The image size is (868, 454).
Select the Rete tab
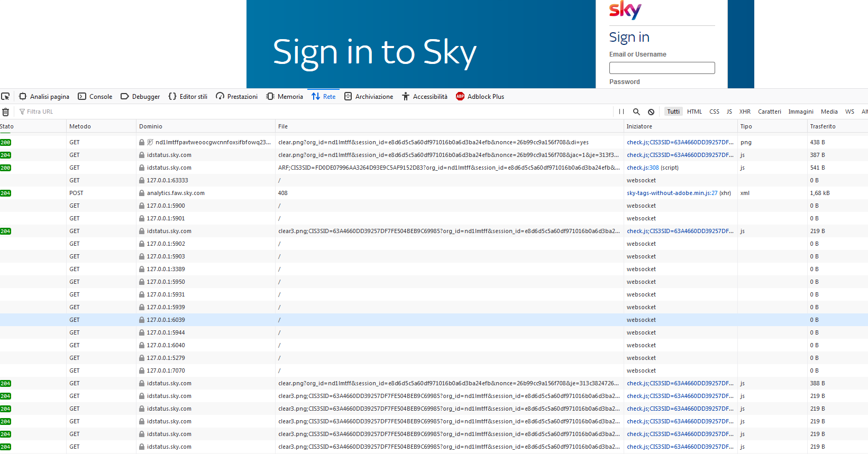point(324,97)
